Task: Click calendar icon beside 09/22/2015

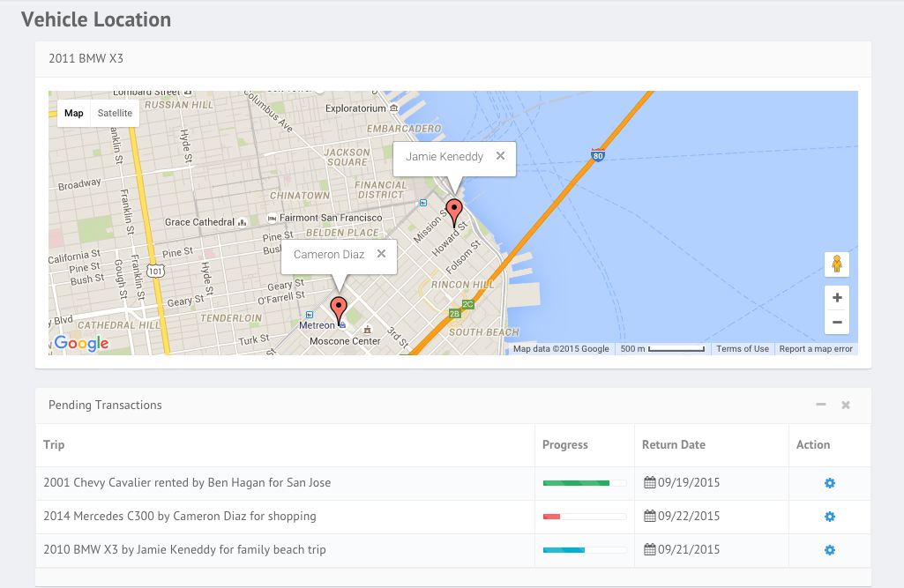Action: coord(650,516)
